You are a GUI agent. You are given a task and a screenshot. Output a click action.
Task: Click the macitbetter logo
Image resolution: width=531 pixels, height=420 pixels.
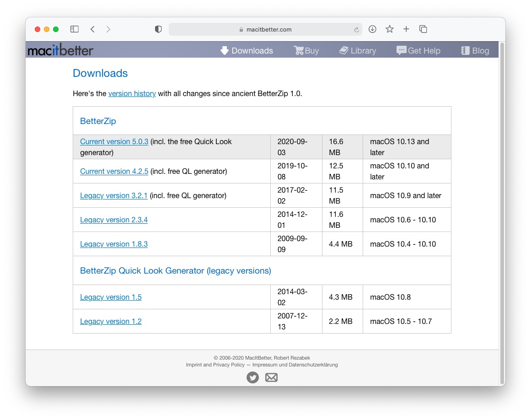click(x=60, y=50)
